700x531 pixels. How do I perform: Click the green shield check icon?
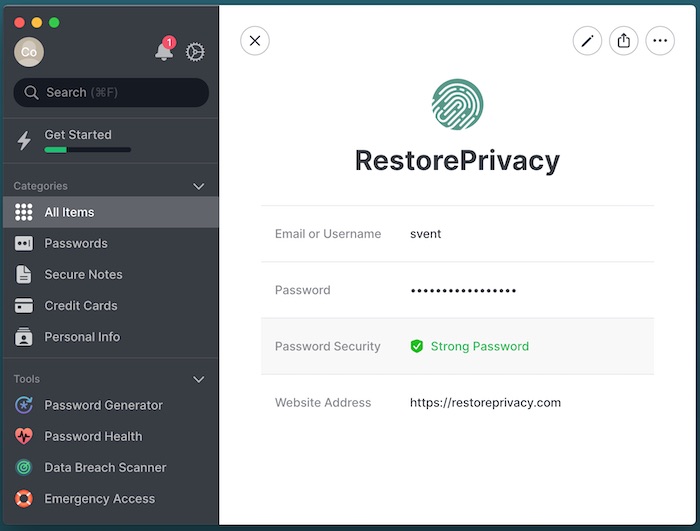click(x=417, y=346)
